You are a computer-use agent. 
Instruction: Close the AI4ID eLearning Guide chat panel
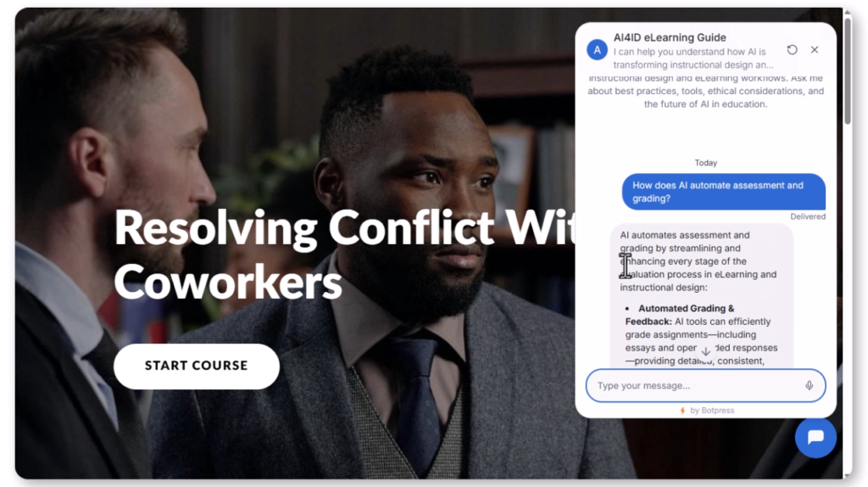coord(815,50)
